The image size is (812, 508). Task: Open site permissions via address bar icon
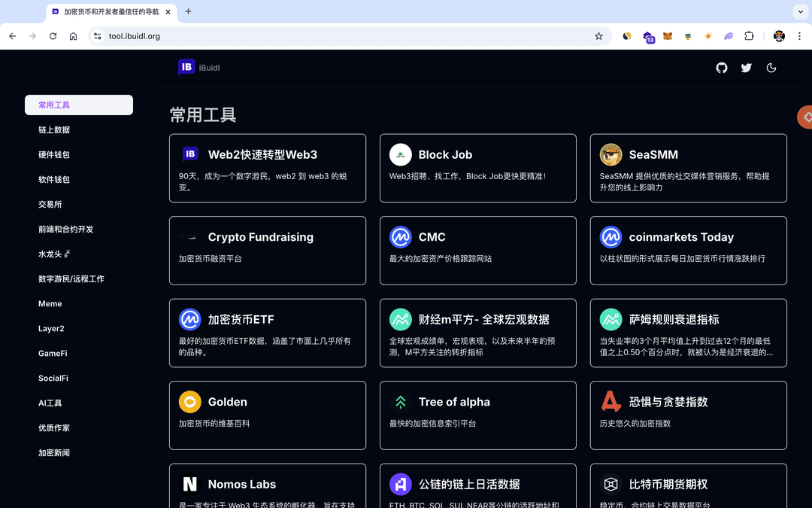point(98,35)
